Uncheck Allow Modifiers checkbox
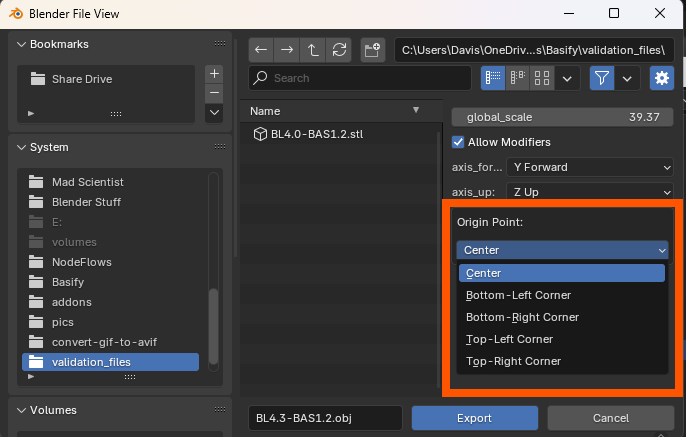 coord(459,142)
